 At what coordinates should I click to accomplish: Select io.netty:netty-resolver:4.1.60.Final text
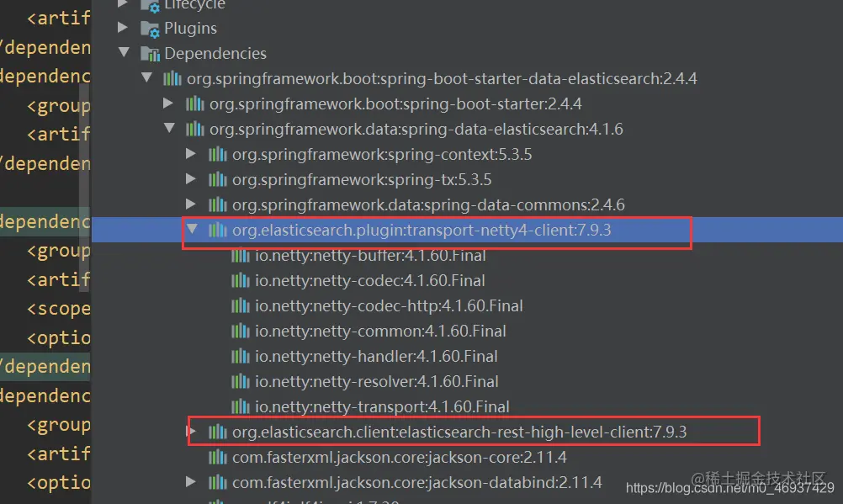click(376, 381)
